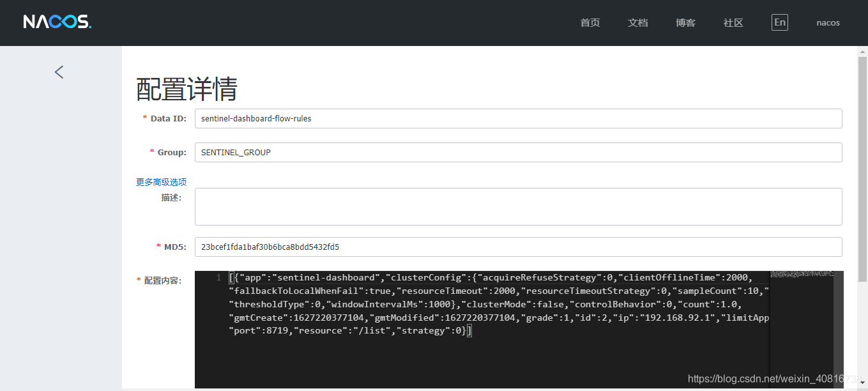
Task: Click the 描述 text area
Action: click(x=518, y=206)
